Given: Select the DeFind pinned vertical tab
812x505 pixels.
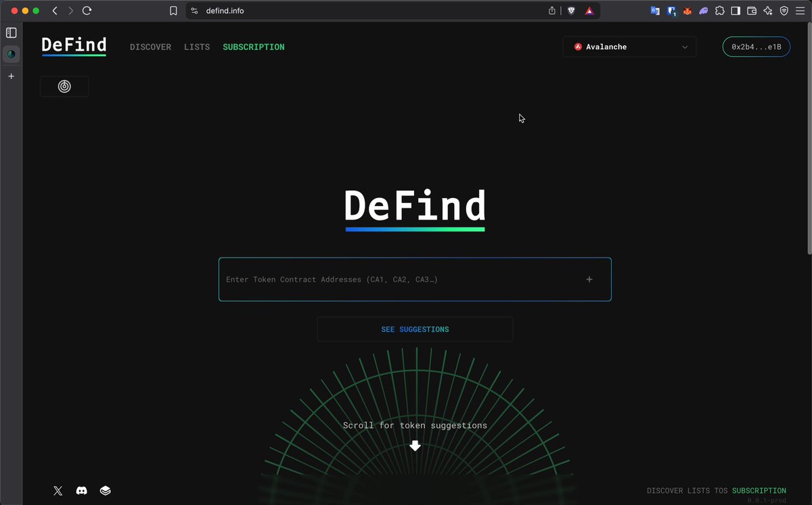Looking at the screenshot, I should coord(11,54).
